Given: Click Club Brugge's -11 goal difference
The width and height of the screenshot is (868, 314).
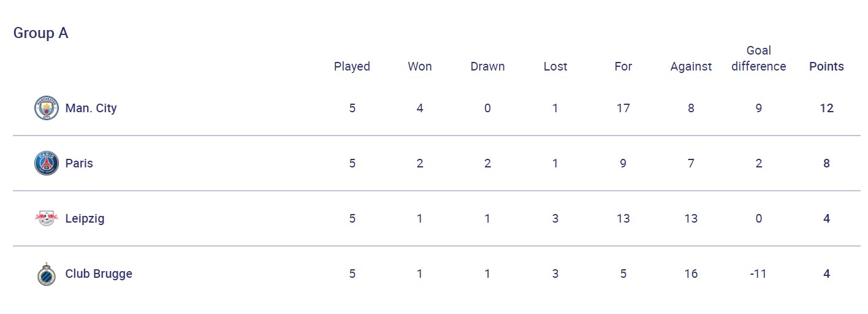Looking at the screenshot, I should [x=758, y=274].
